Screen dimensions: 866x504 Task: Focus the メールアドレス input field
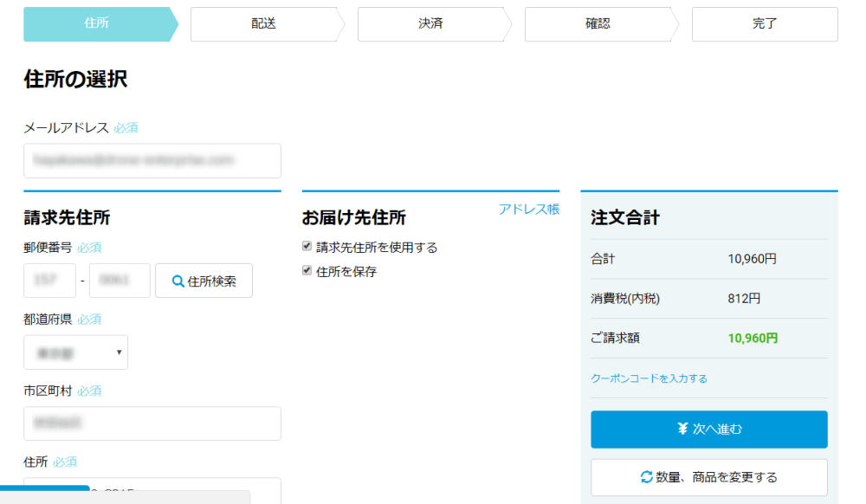pos(152,161)
